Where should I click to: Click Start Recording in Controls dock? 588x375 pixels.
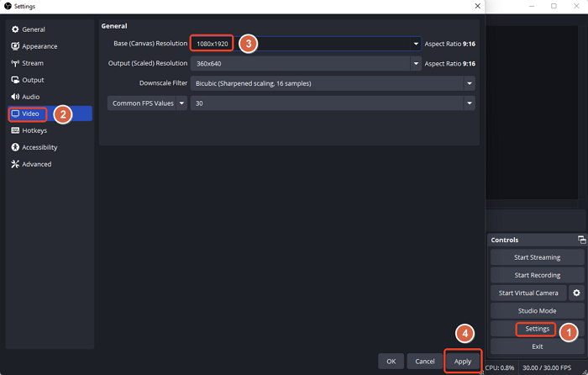pyautogui.click(x=537, y=275)
